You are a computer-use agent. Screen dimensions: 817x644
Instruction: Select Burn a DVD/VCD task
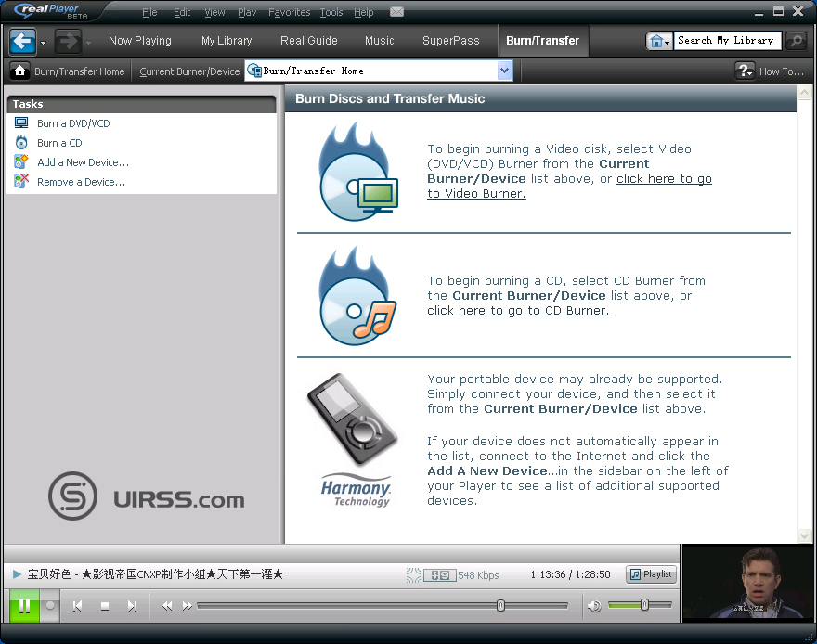click(73, 123)
